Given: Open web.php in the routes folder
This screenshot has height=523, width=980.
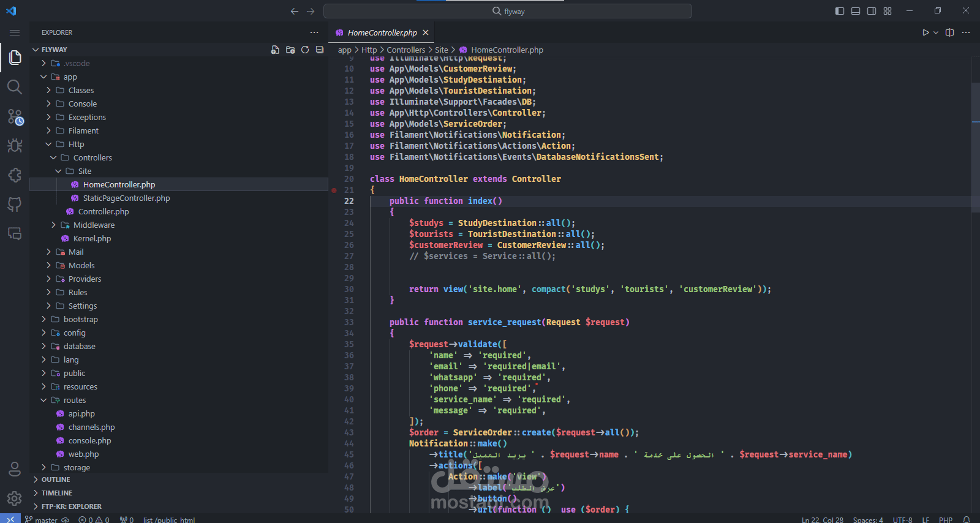Looking at the screenshot, I should [x=83, y=454].
